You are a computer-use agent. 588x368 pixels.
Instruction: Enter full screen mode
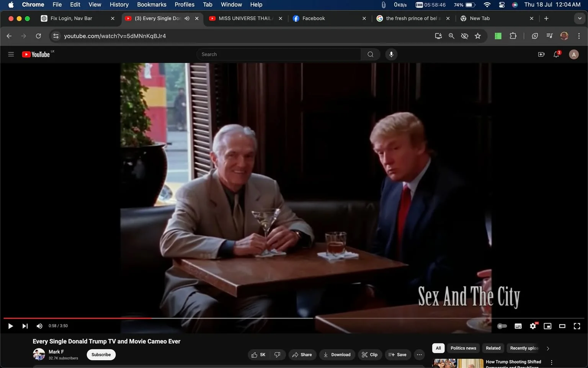577,326
